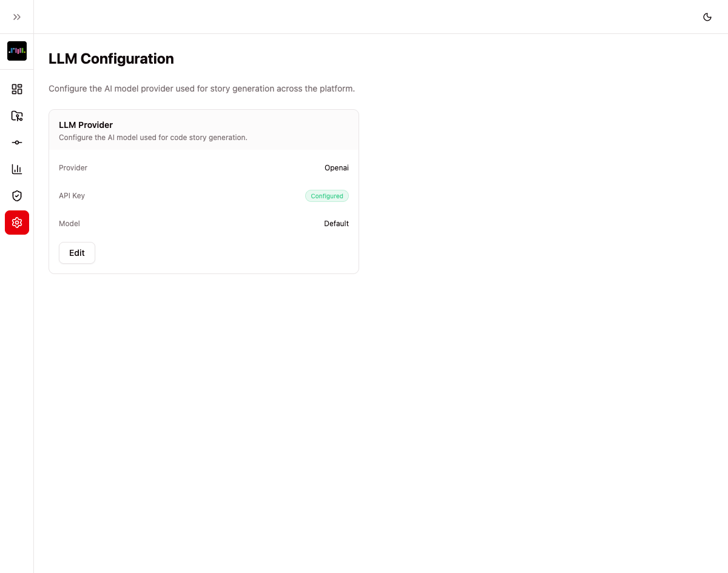Image resolution: width=728 pixels, height=573 pixels.
Task: View analytics via bar chart icon
Action: pos(17,169)
